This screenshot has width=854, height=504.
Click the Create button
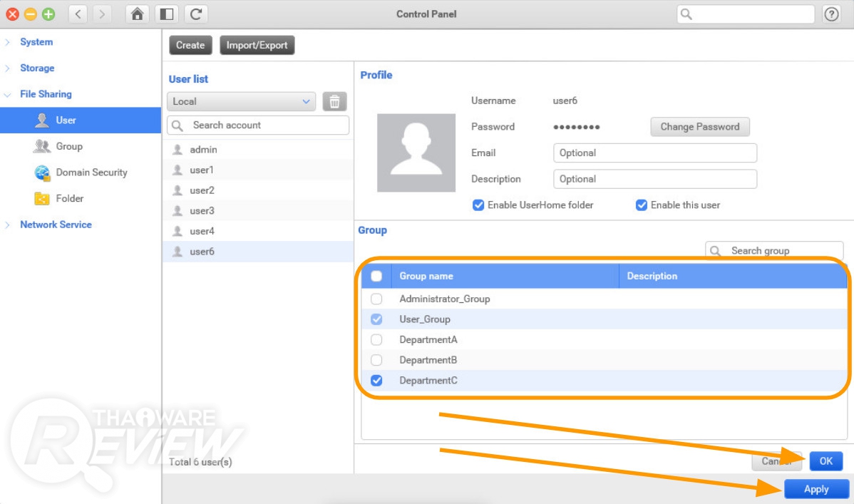[x=190, y=45]
